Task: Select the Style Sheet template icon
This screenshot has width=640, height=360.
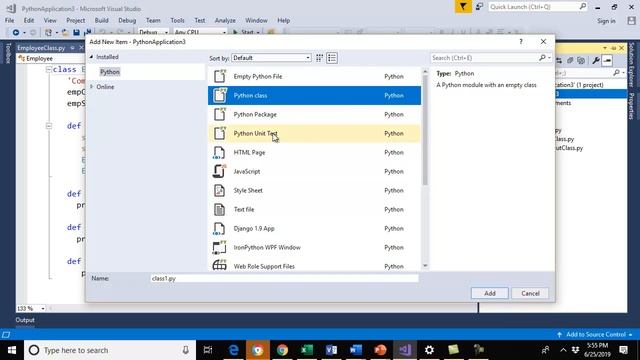Action: [x=219, y=191]
